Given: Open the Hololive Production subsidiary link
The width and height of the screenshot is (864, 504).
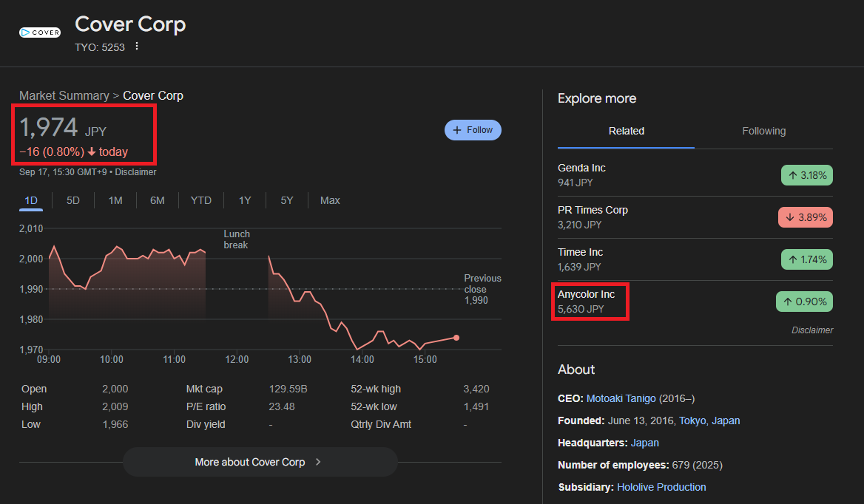Looking at the screenshot, I should pos(661,487).
